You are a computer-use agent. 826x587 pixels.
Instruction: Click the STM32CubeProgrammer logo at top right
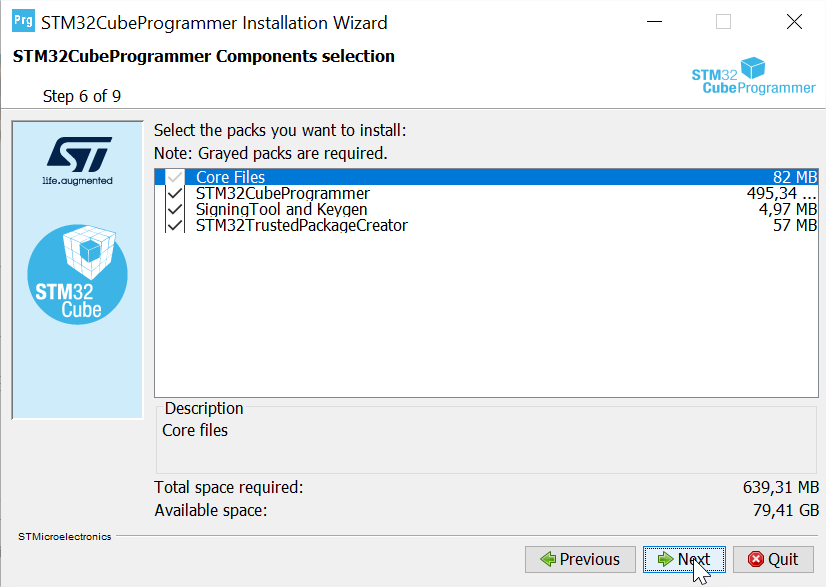[x=753, y=76]
